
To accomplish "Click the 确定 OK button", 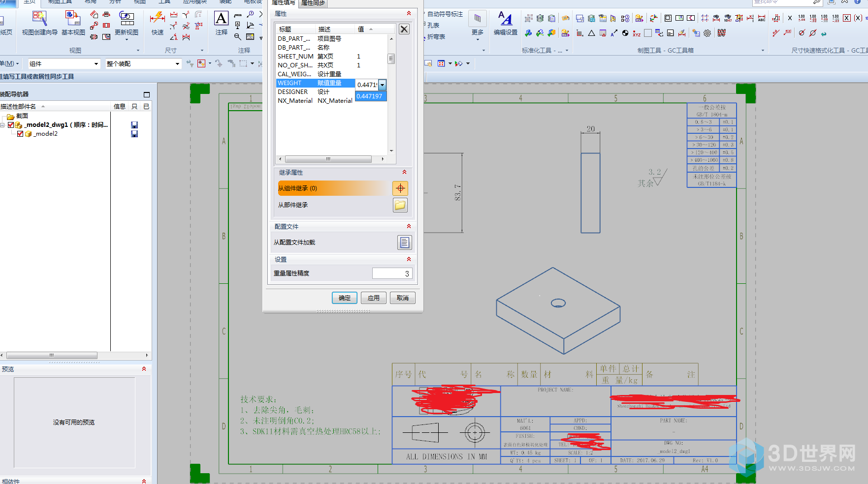I will [345, 298].
